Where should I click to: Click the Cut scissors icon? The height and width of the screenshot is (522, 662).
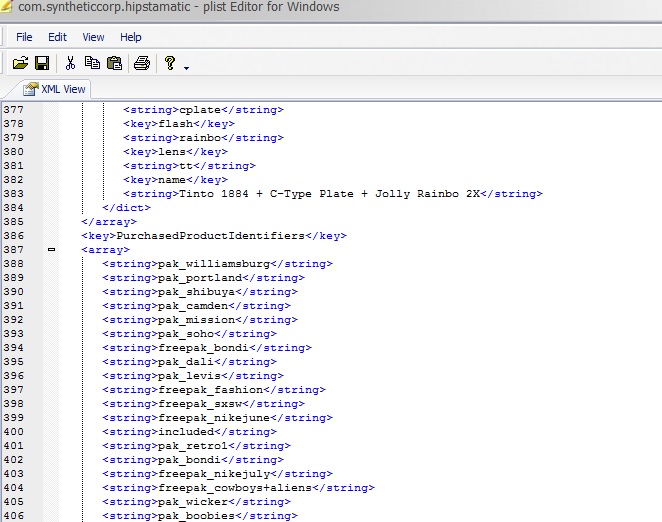tap(70, 63)
